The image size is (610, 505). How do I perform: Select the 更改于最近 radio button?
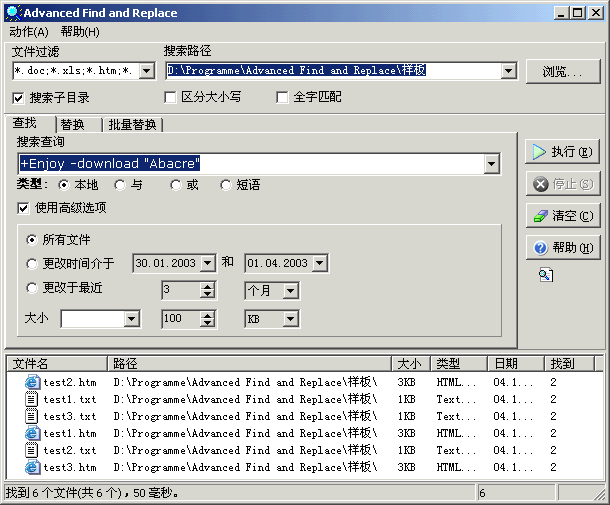[32, 288]
